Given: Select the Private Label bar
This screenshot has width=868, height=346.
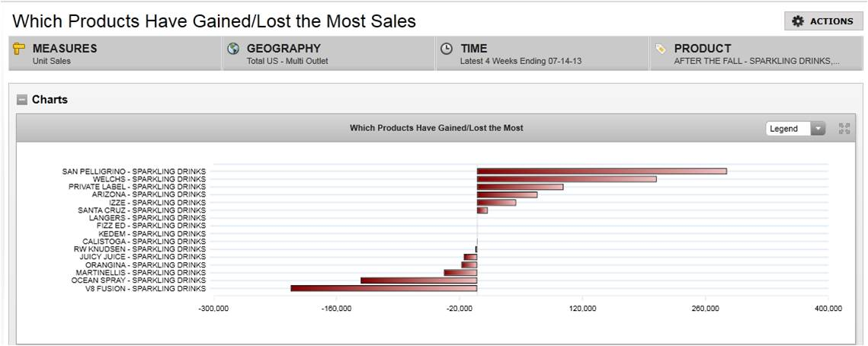Looking at the screenshot, I should 520,187.
